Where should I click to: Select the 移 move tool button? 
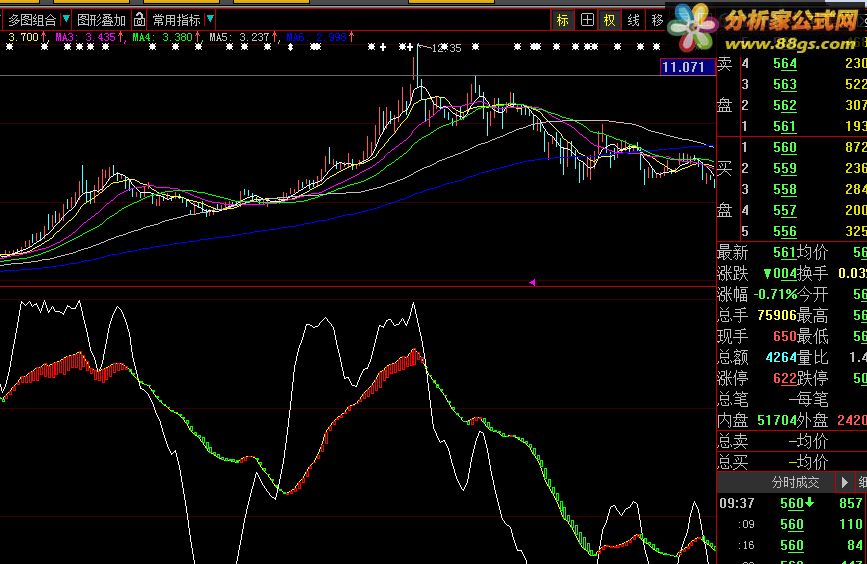[x=657, y=20]
